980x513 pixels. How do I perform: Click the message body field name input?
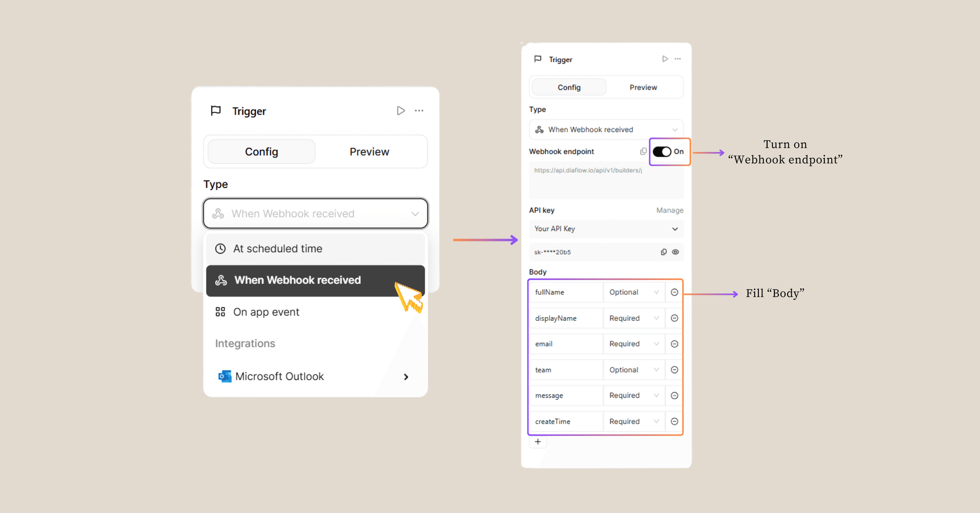[566, 396]
